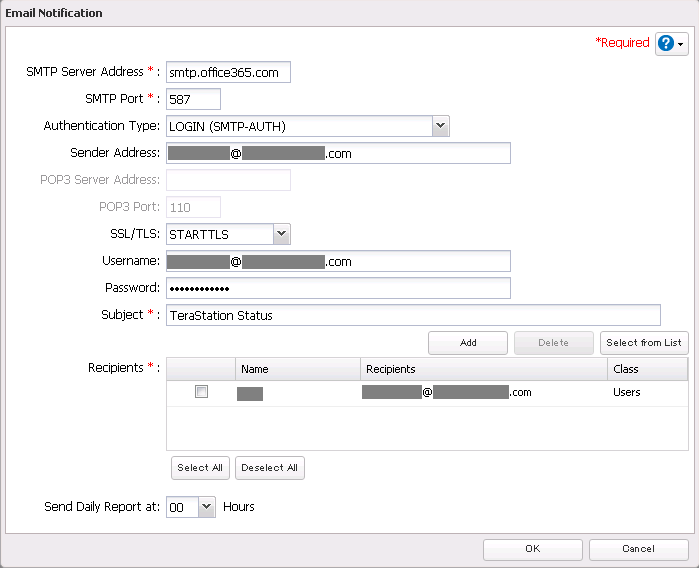Click the Username text field
The width and height of the screenshot is (699, 568).
coord(338,261)
